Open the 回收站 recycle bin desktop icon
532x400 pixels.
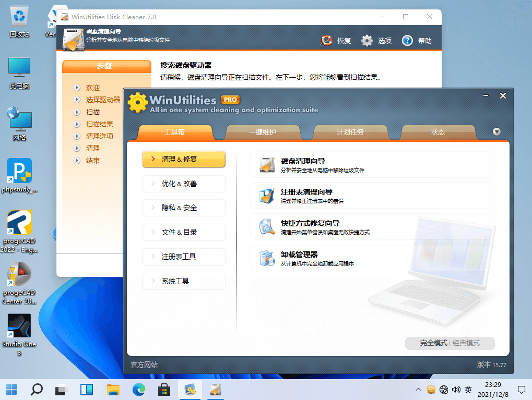(x=19, y=21)
